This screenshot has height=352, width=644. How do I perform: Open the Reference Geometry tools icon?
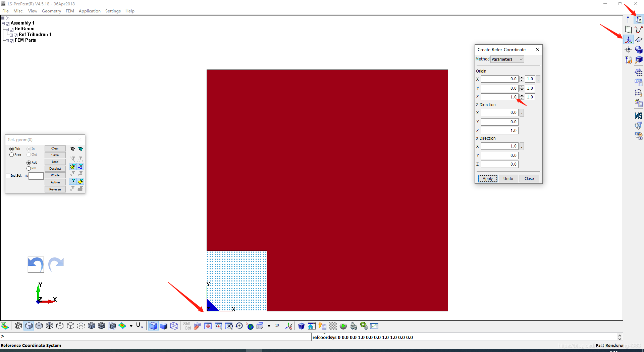(639, 19)
